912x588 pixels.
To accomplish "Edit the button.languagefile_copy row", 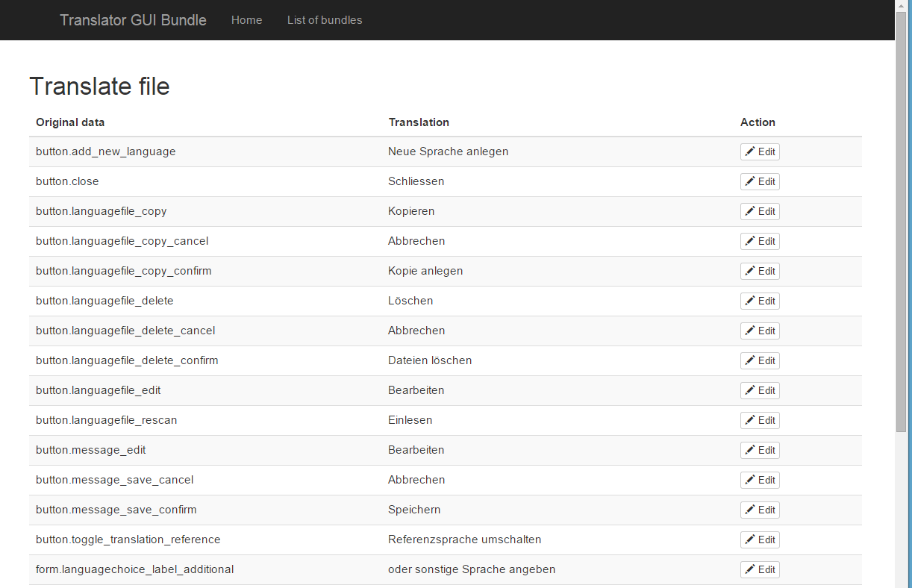I will click(760, 211).
